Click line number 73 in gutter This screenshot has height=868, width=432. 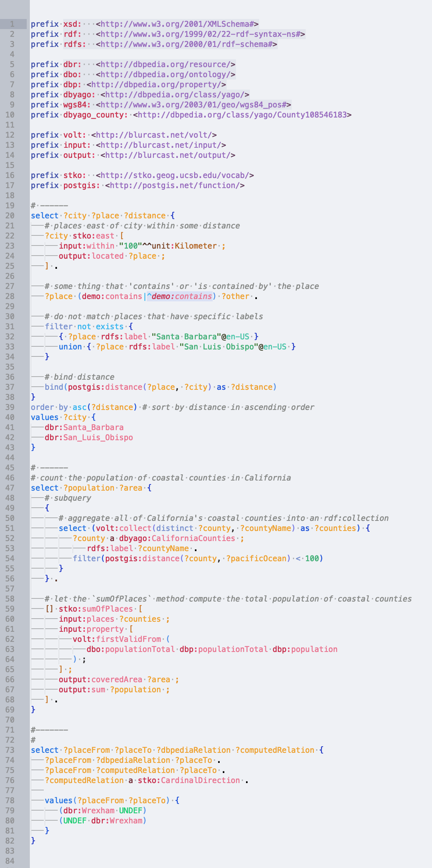click(x=10, y=750)
